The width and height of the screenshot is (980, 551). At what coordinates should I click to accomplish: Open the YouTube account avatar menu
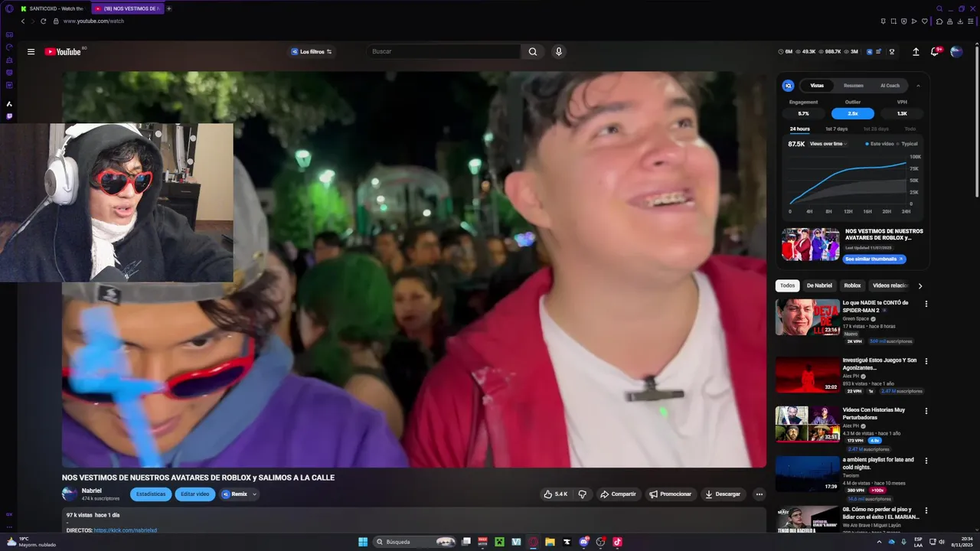956,52
